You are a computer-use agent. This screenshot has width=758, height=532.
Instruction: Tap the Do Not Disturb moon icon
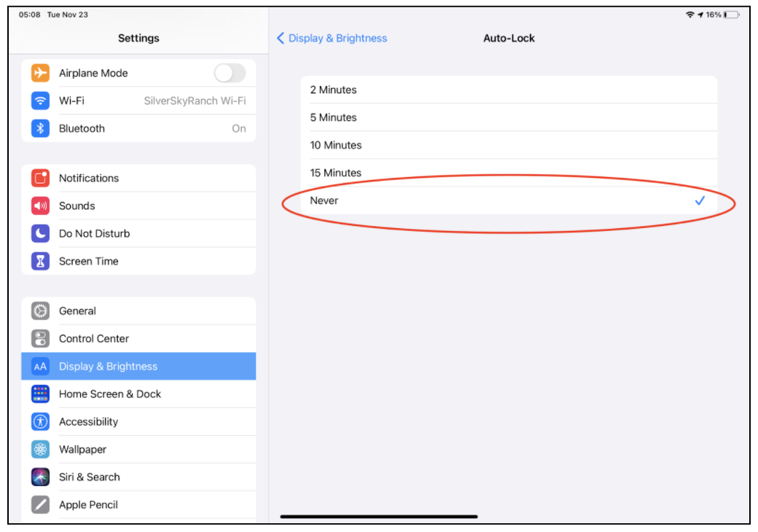pyautogui.click(x=40, y=233)
